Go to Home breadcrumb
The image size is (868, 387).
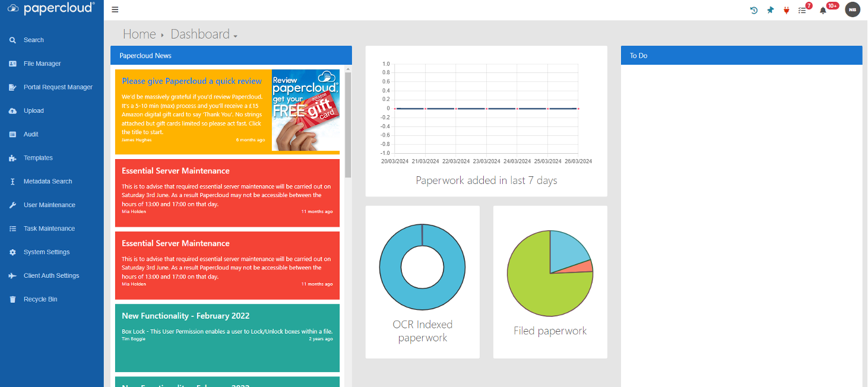pos(139,34)
